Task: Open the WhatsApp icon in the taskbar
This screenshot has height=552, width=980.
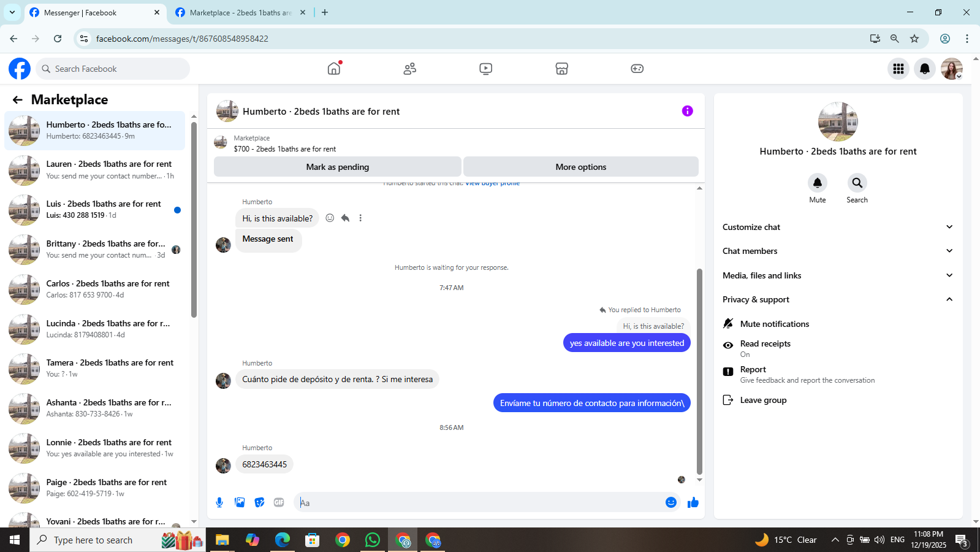Action: [373, 540]
